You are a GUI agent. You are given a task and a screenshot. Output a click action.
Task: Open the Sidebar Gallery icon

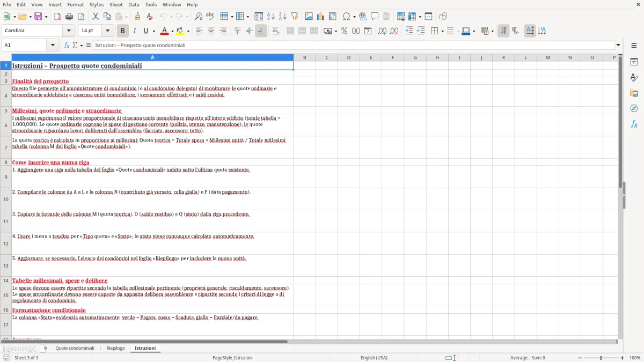(x=634, y=93)
